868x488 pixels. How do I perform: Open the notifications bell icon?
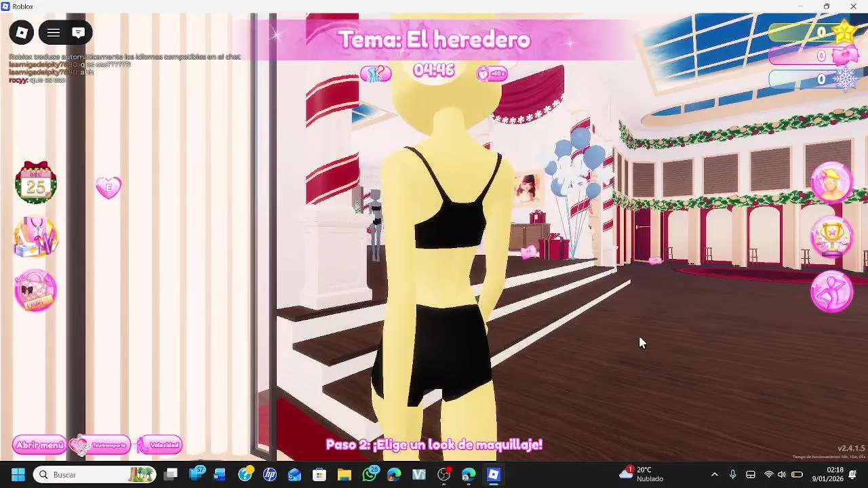coord(852,474)
